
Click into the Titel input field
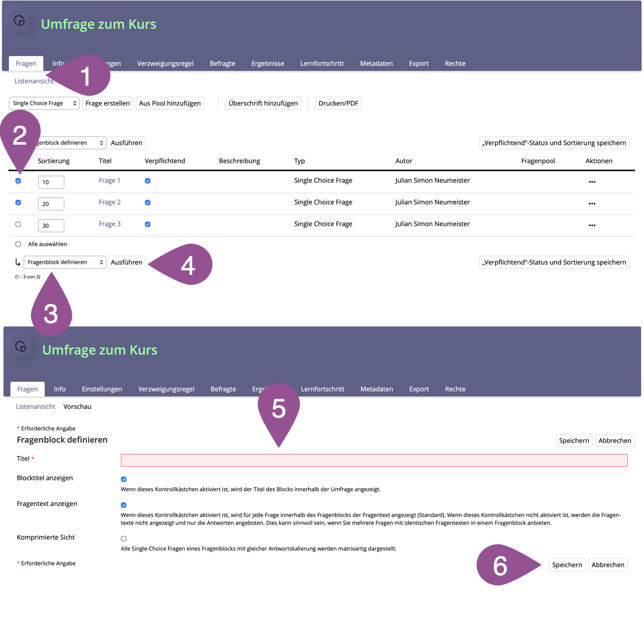click(x=374, y=460)
